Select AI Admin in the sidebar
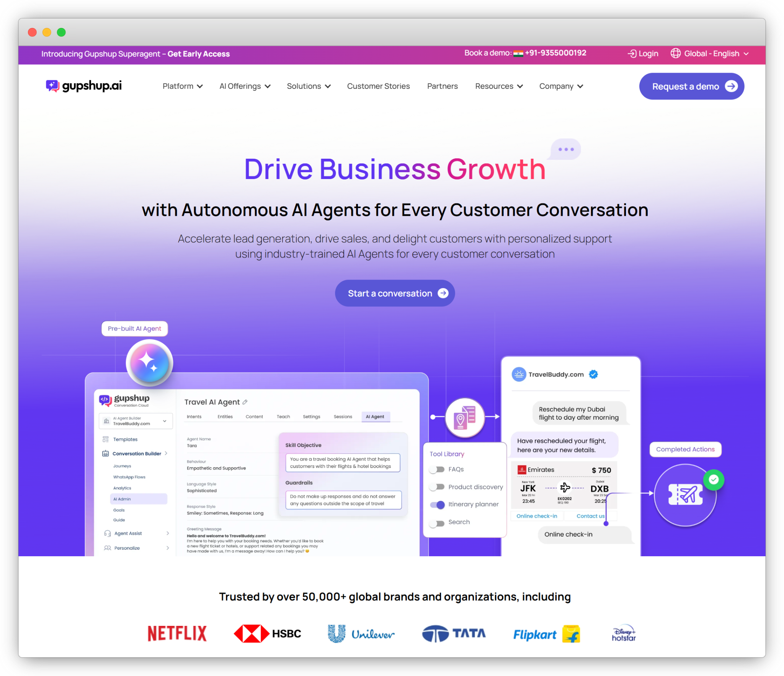 [139, 499]
